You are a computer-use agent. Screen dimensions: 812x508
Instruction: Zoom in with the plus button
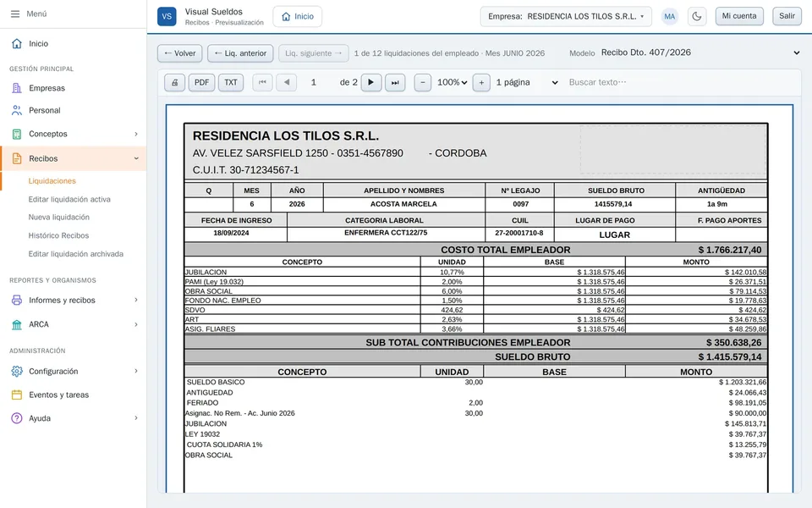(x=481, y=82)
